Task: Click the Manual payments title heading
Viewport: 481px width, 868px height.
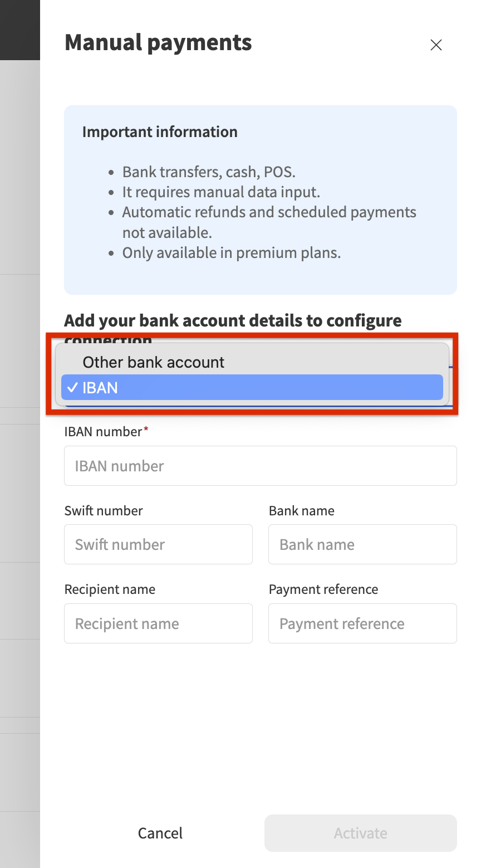Action: coord(158,43)
